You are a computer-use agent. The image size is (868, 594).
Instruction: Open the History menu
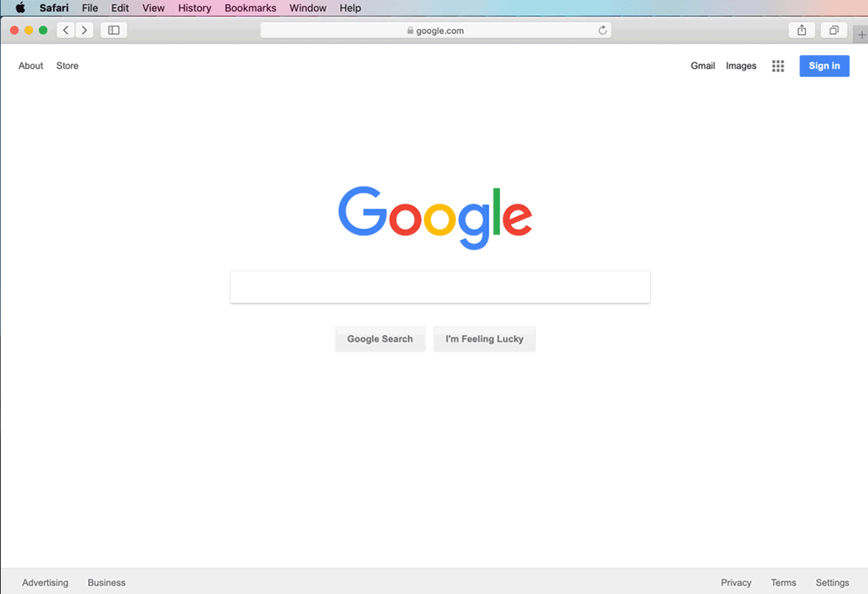click(194, 8)
